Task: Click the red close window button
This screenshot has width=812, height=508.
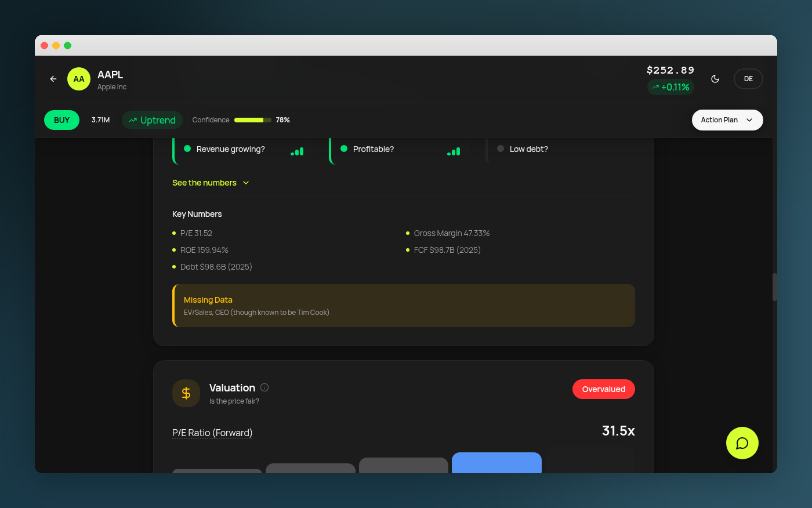Action: pos(45,45)
